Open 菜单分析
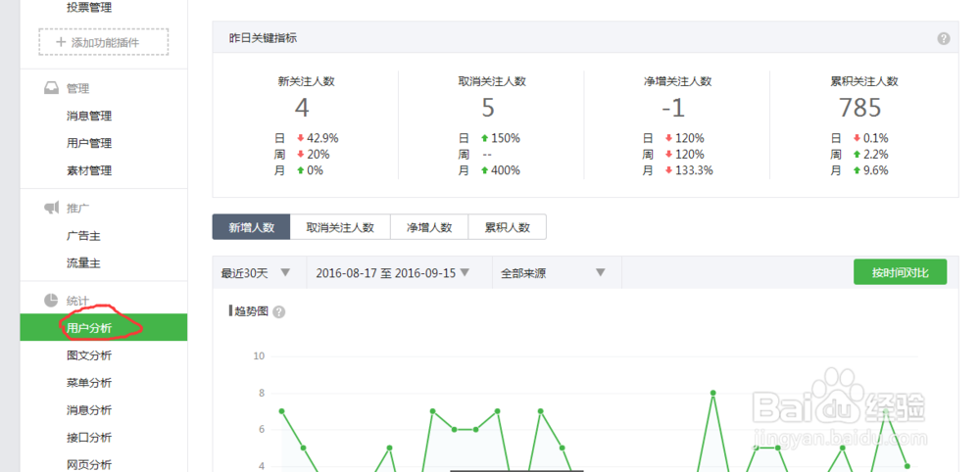The height and width of the screenshot is (472, 980). pyautogui.click(x=89, y=383)
